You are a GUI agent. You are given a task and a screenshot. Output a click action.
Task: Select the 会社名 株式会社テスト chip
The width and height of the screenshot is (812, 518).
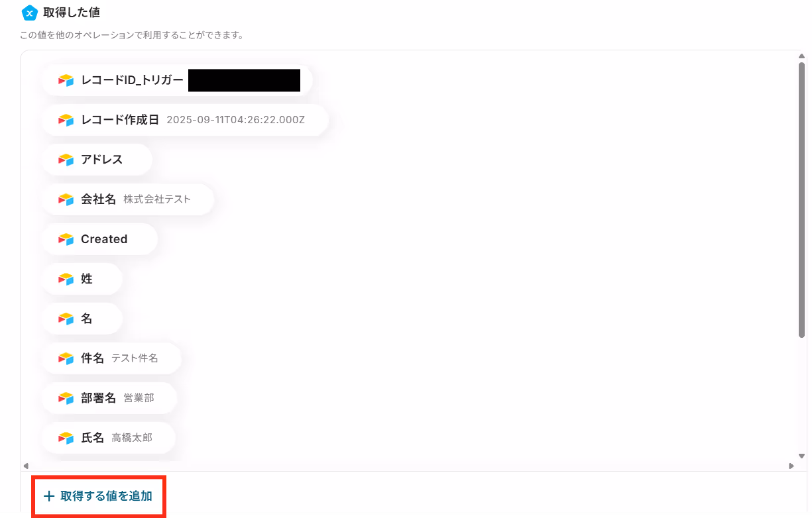click(x=128, y=199)
